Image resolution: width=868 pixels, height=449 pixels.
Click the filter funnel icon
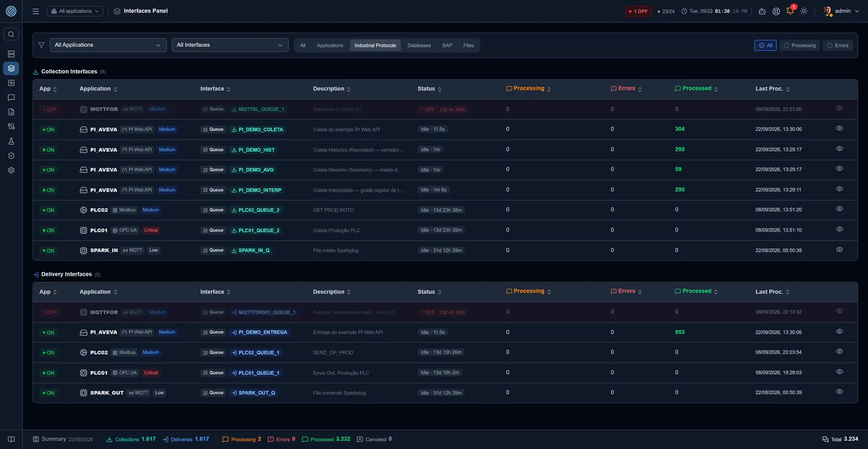pyautogui.click(x=41, y=45)
